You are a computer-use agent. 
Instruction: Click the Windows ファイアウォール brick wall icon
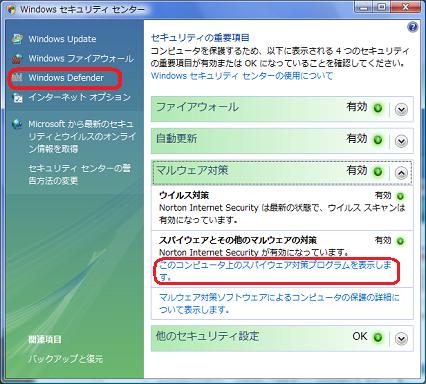point(17,58)
